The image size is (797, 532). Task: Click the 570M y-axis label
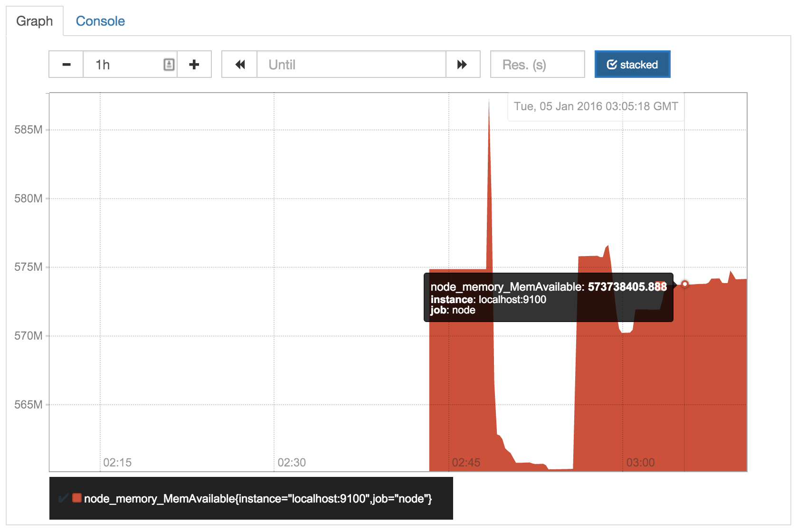[28, 336]
